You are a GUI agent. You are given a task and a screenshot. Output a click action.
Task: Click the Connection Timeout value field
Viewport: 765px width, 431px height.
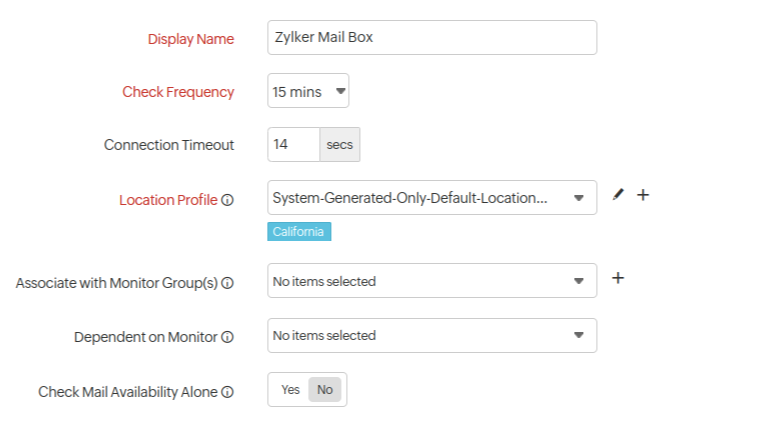(x=293, y=145)
